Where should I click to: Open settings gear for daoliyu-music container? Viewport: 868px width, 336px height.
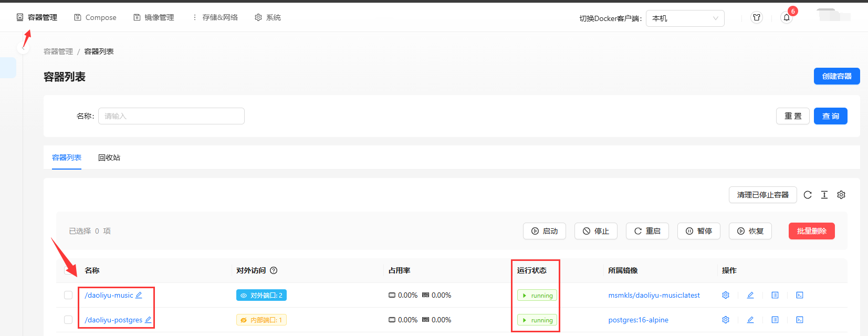tap(726, 295)
